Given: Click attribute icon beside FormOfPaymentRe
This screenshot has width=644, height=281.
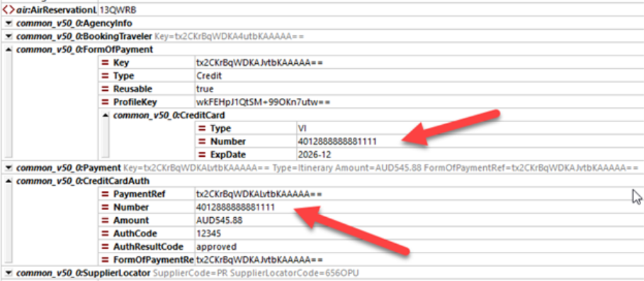Looking at the screenshot, I should click(106, 260).
